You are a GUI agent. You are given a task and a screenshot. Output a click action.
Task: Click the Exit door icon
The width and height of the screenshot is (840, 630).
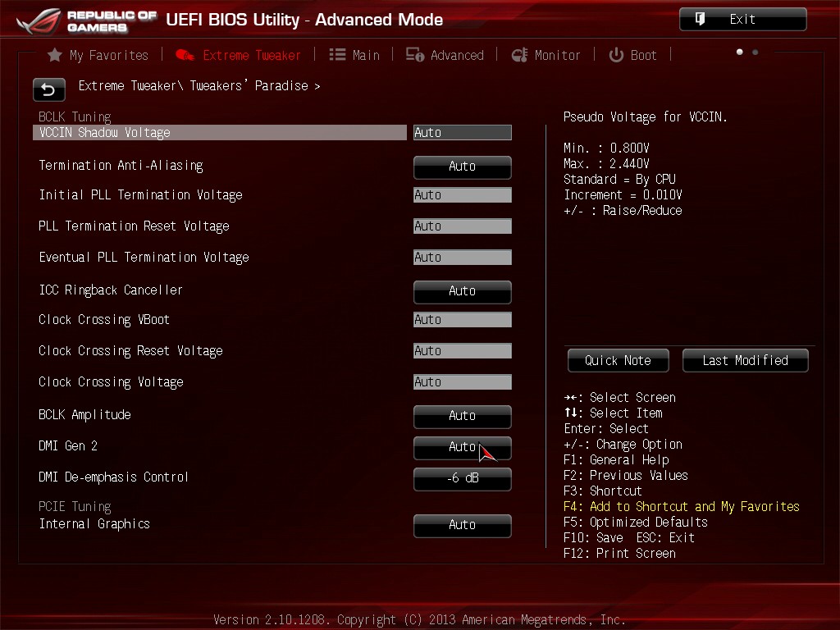pos(700,20)
